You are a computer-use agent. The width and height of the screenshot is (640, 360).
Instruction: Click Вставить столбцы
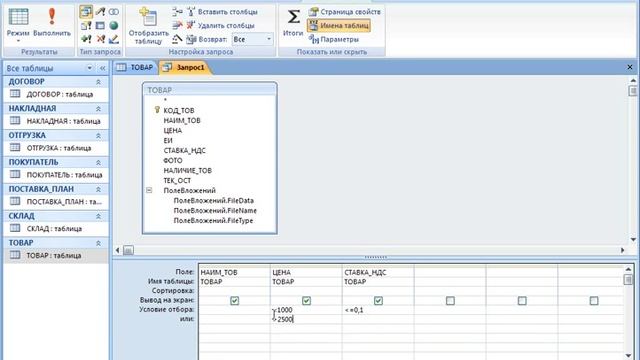pyautogui.click(x=222, y=12)
